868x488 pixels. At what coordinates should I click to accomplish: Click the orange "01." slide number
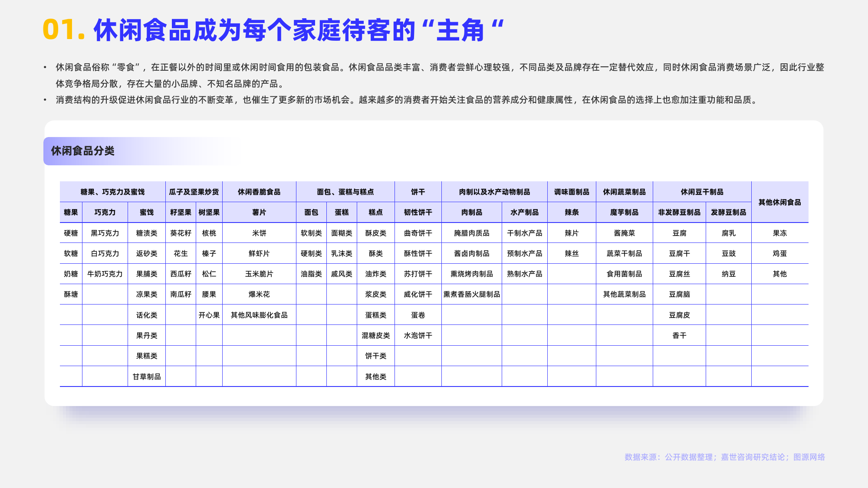click(64, 30)
